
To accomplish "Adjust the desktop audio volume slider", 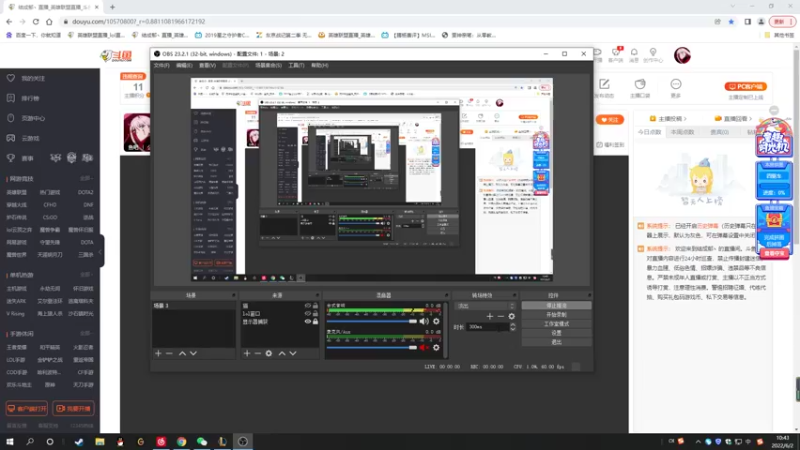I will click(x=371, y=321).
